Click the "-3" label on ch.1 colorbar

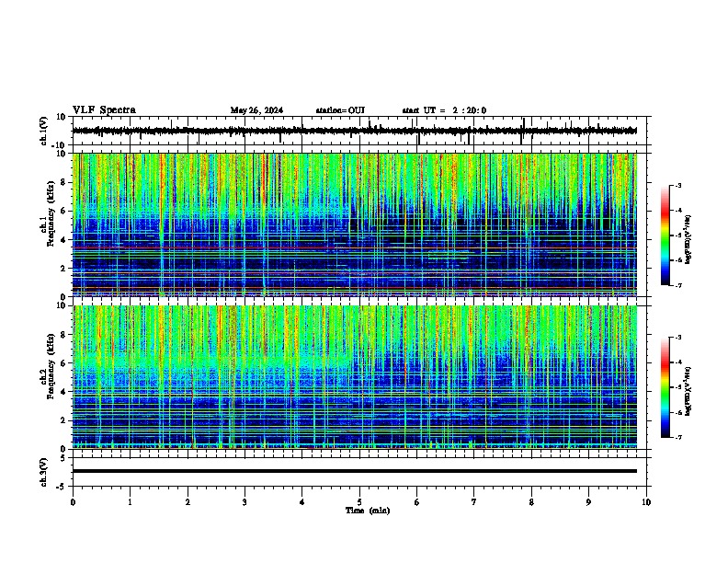click(677, 185)
